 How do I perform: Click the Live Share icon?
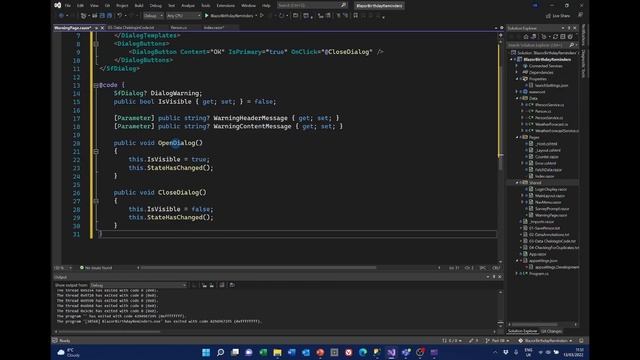[x=548, y=16]
